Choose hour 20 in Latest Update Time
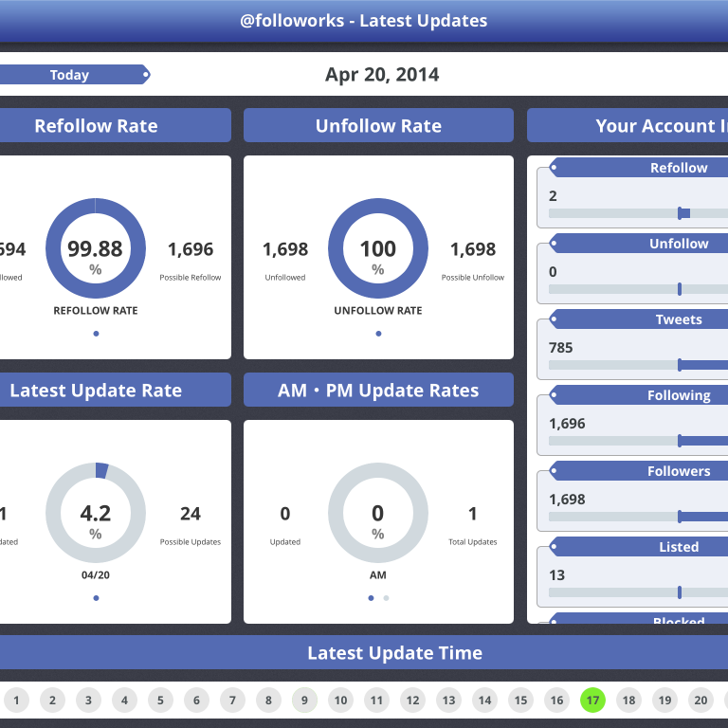This screenshot has height=728, width=728. tap(701, 701)
